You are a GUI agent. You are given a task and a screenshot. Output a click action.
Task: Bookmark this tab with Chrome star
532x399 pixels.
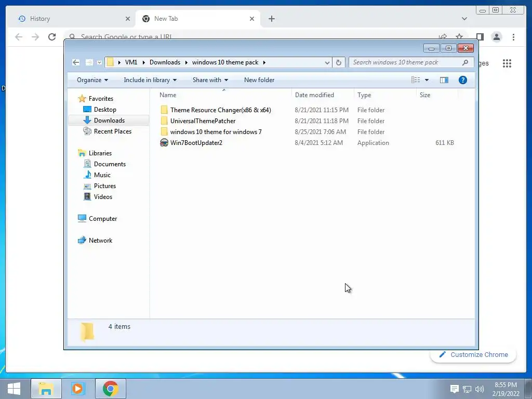point(459,36)
